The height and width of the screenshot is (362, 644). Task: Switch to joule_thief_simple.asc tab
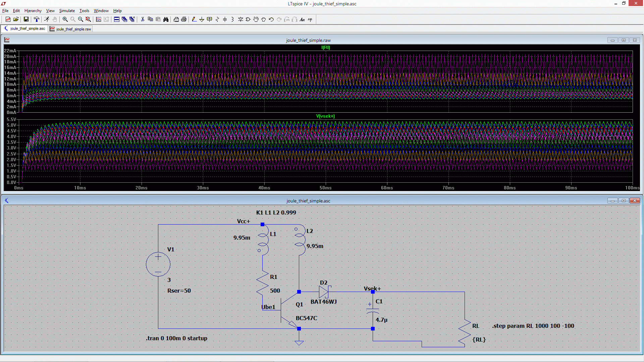[24, 29]
